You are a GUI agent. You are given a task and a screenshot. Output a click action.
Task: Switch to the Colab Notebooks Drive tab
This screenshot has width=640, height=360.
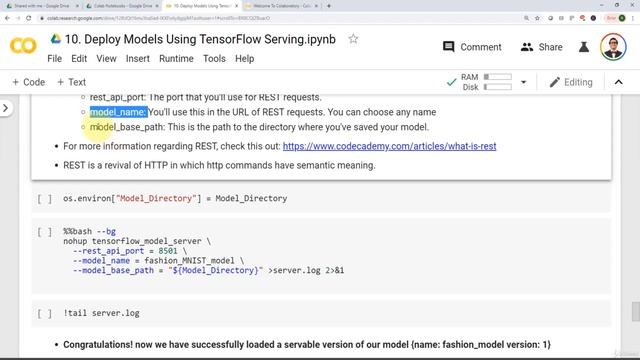coord(122,6)
